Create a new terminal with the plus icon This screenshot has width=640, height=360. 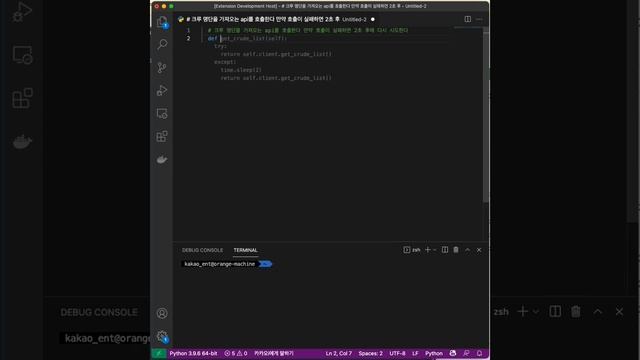(x=428, y=250)
